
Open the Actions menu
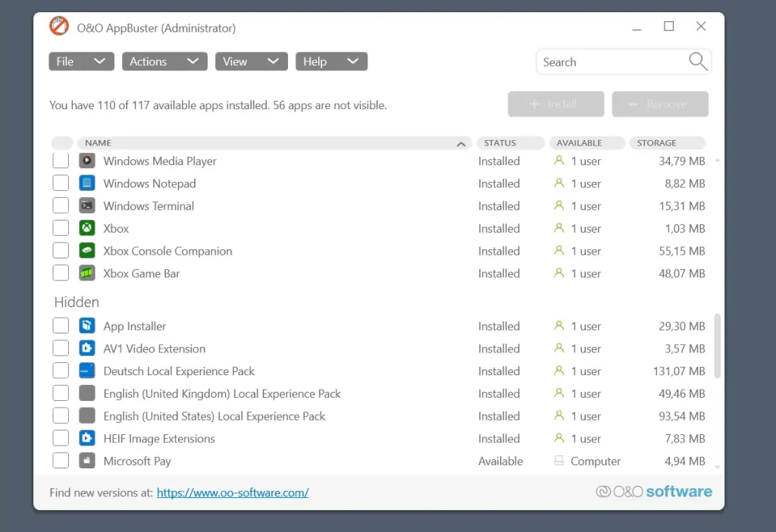pyautogui.click(x=164, y=61)
